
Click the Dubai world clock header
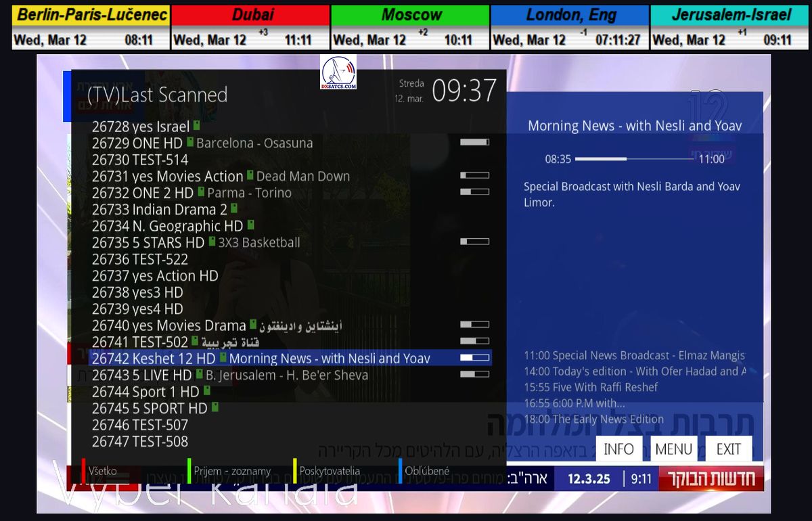[250, 15]
